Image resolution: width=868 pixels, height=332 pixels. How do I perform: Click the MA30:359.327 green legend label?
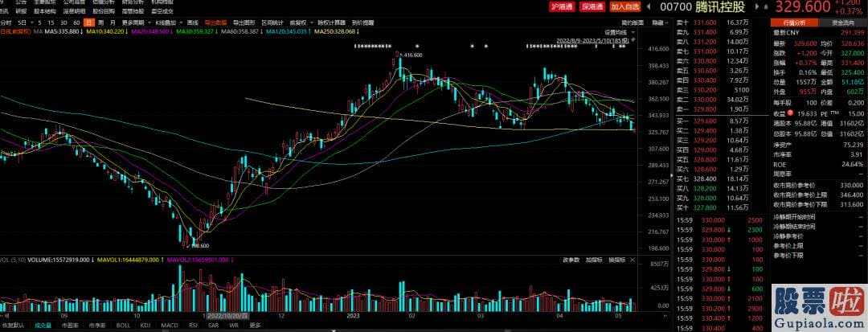[x=198, y=32]
